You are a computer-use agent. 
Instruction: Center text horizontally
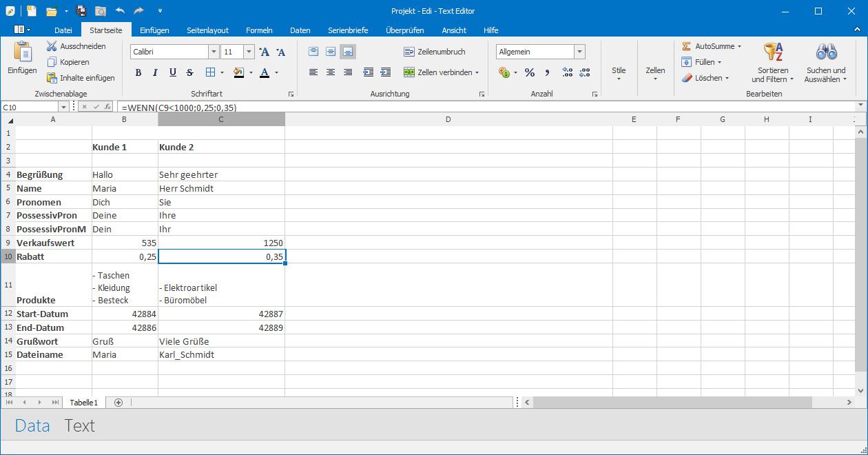click(331, 72)
